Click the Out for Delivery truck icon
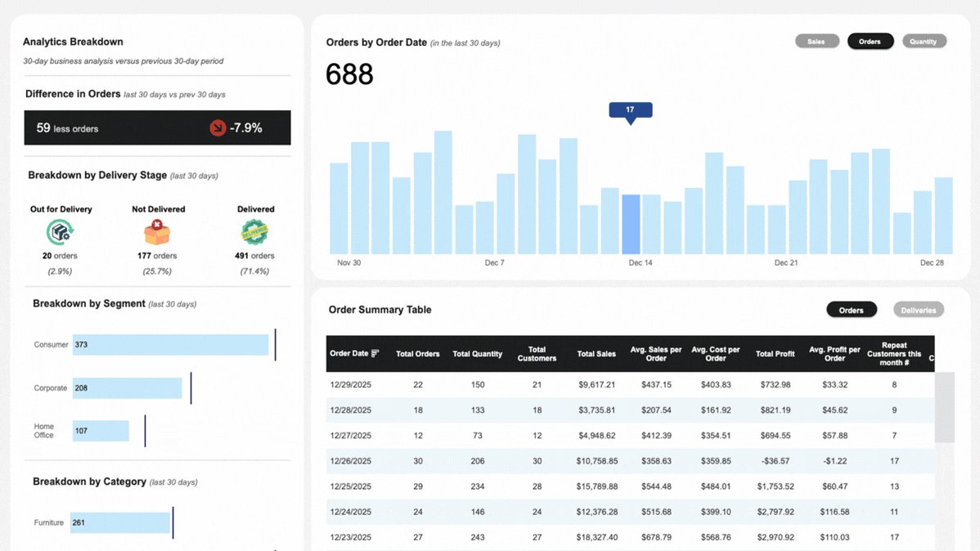Image resolution: width=980 pixels, height=551 pixels. pyautogui.click(x=60, y=232)
